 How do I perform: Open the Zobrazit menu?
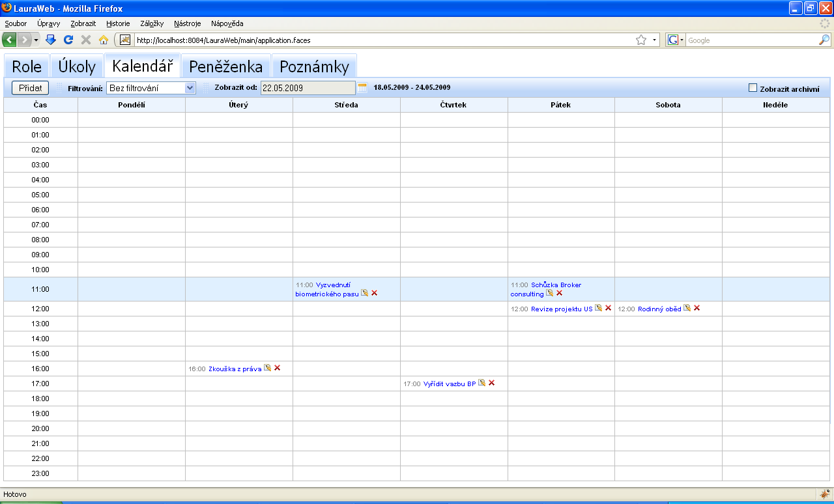[x=83, y=23]
